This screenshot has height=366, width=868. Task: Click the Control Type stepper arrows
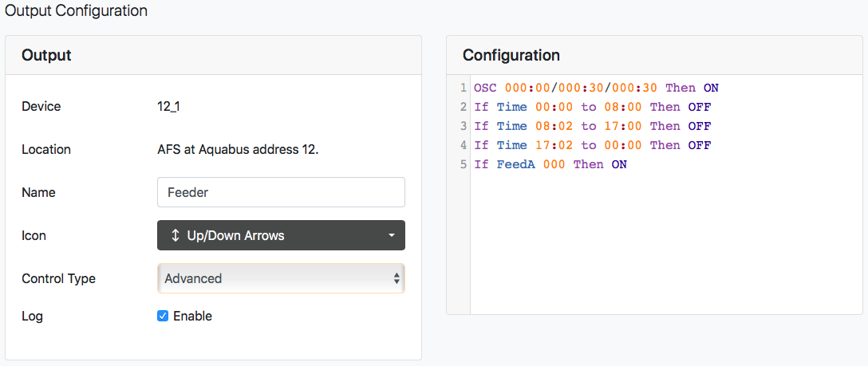pos(397,278)
